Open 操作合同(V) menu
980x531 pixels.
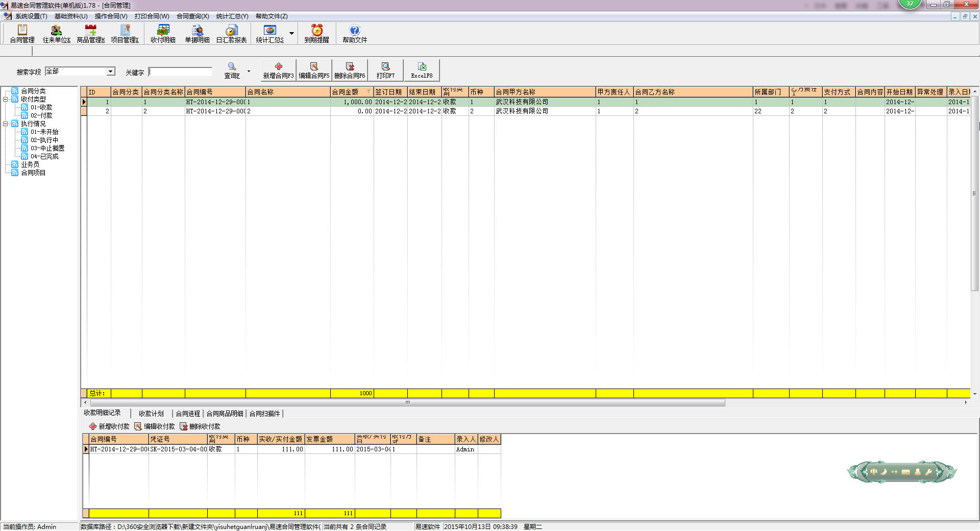(111, 16)
